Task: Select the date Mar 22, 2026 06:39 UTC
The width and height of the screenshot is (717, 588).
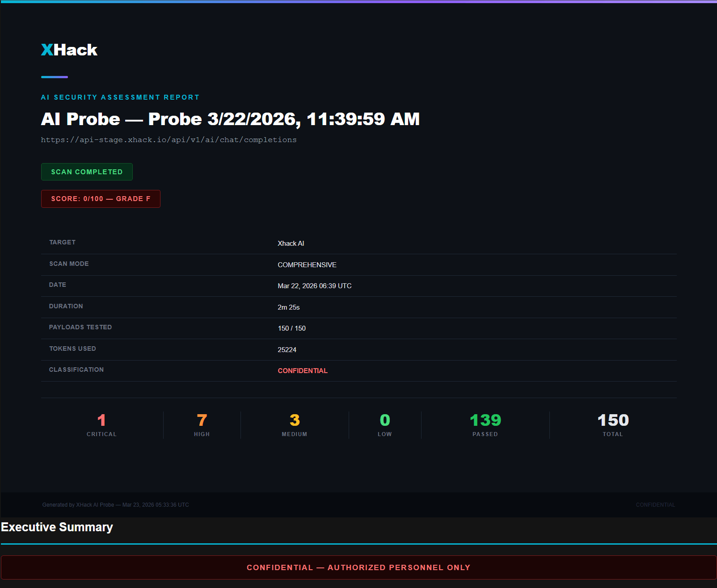Action: 315,286
